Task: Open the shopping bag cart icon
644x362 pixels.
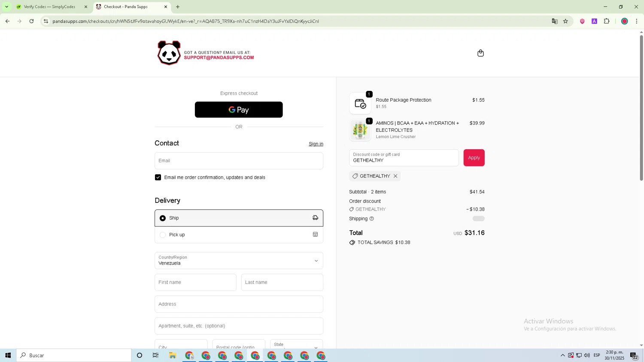Action: 480,53
